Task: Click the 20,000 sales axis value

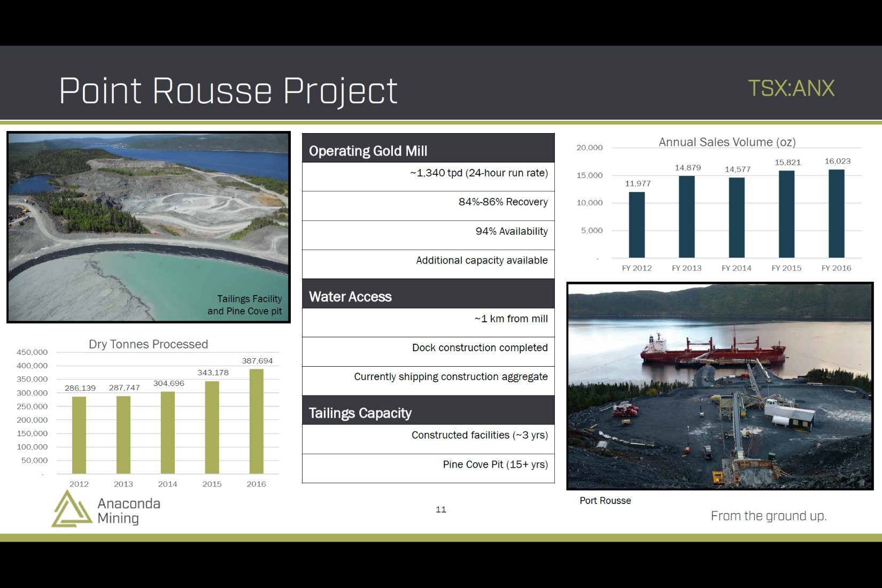Action: click(590, 148)
